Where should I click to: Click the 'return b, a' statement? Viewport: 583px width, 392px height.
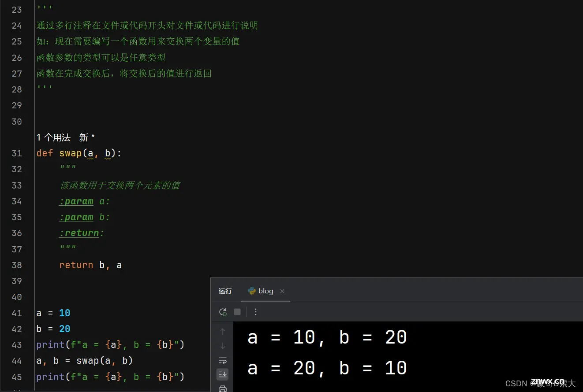pyautogui.click(x=90, y=265)
